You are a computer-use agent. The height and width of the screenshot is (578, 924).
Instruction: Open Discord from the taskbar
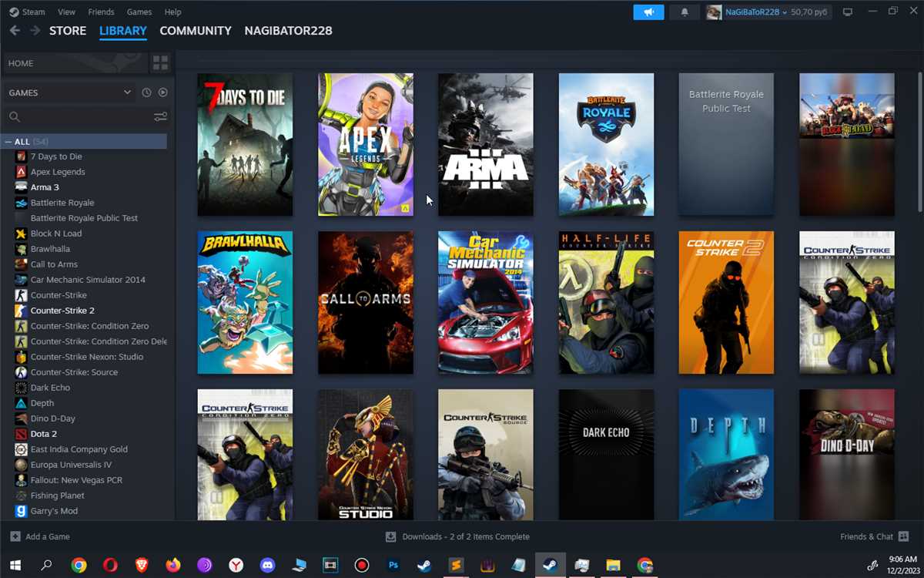click(x=267, y=565)
